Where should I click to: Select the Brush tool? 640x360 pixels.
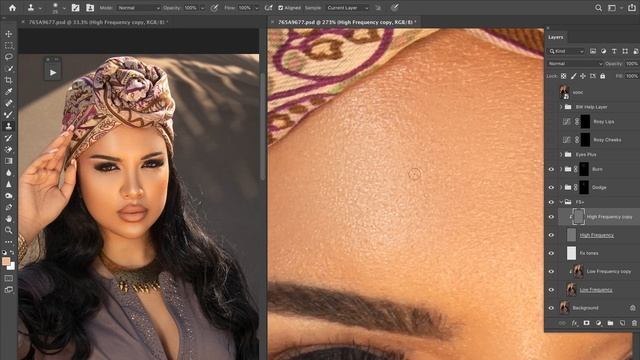click(x=9, y=115)
